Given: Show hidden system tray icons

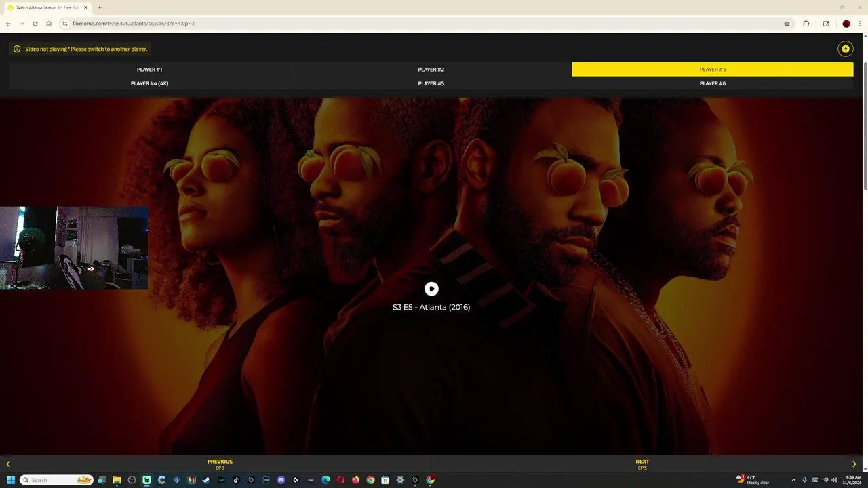Looking at the screenshot, I should point(793,480).
